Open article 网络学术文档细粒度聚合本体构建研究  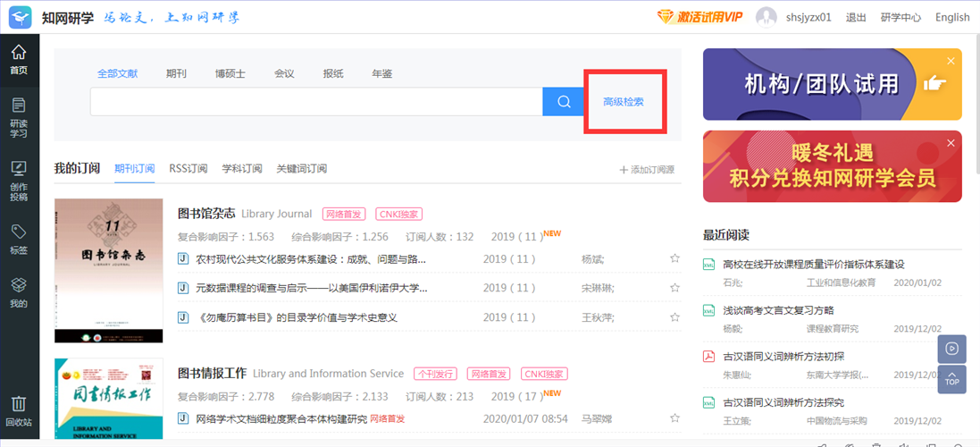click(282, 418)
